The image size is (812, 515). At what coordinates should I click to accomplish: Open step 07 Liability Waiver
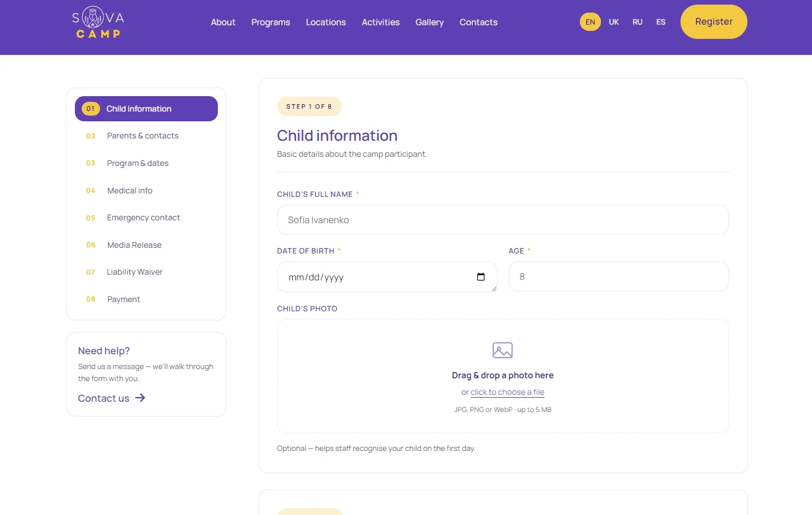146,272
